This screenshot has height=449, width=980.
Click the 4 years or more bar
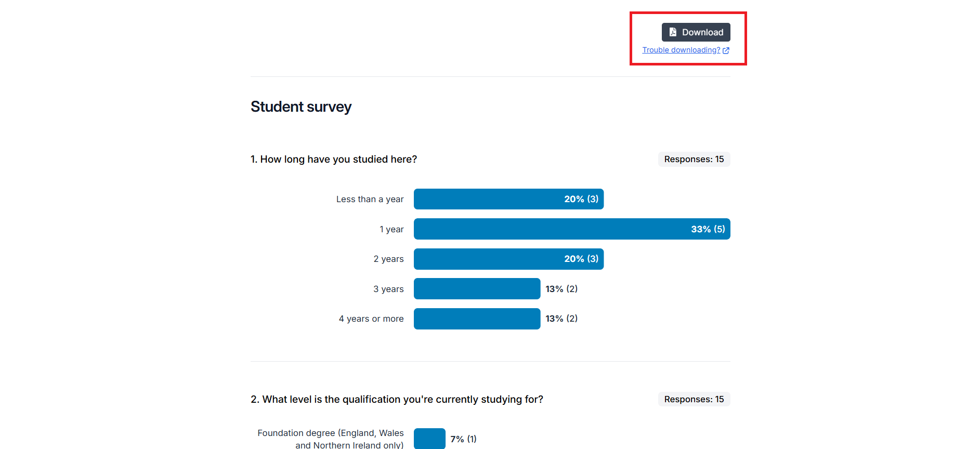[x=477, y=319]
